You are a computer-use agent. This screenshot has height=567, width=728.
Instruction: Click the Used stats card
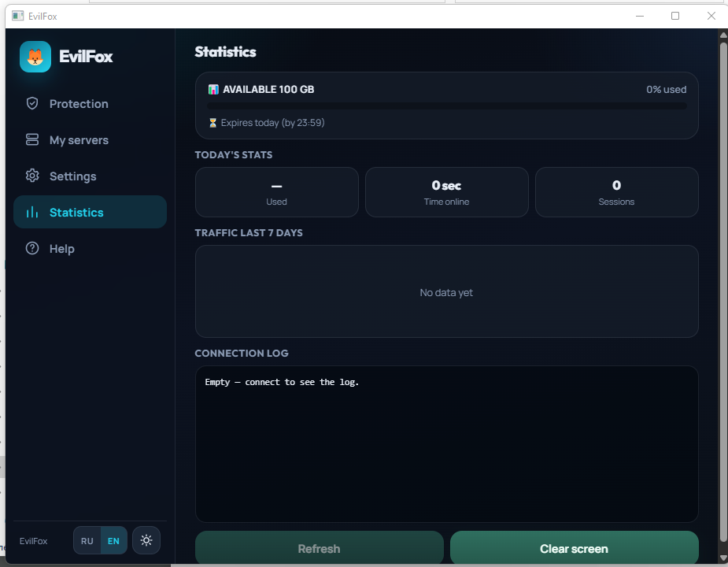[x=277, y=192]
